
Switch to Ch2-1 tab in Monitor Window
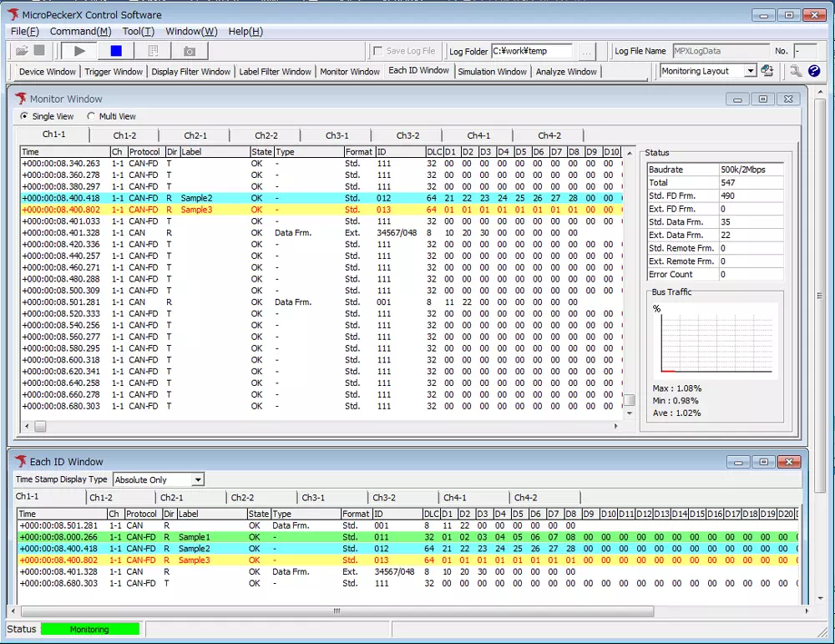(x=195, y=135)
